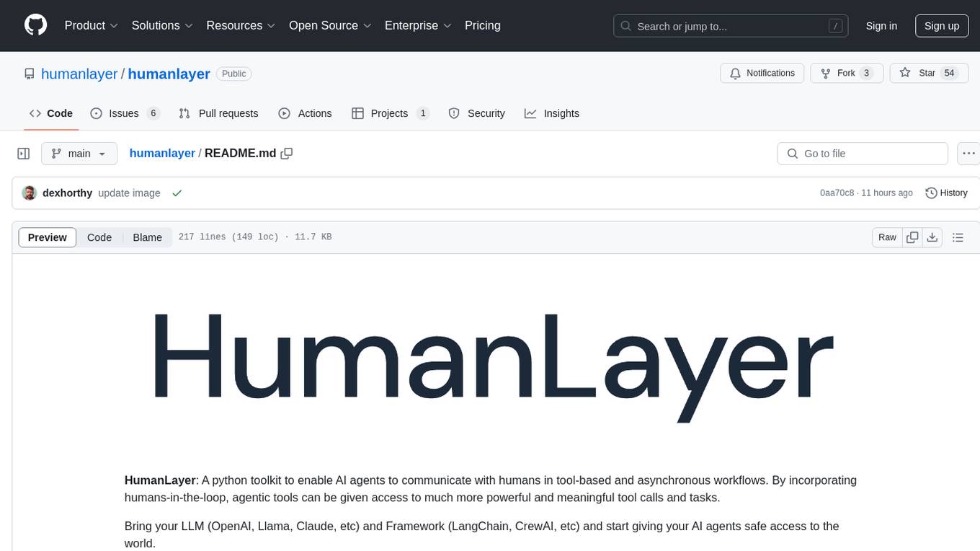Copy raw file contents
Image resolution: width=980 pixels, height=551 pixels.
pyautogui.click(x=913, y=237)
